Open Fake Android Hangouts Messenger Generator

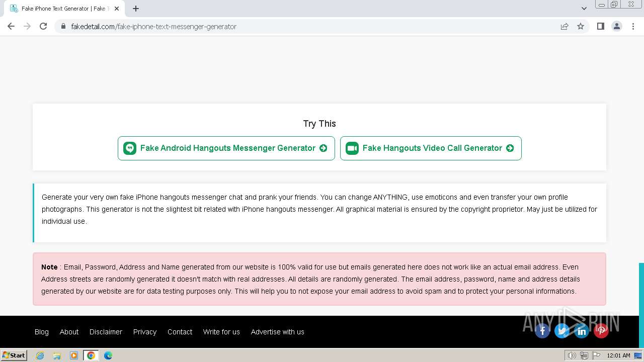226,148
